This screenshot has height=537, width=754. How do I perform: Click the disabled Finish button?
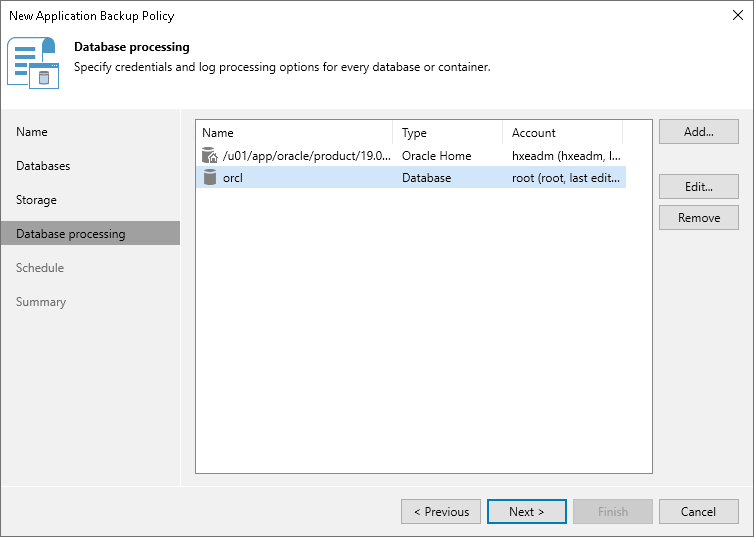click(x=613, y=512)
